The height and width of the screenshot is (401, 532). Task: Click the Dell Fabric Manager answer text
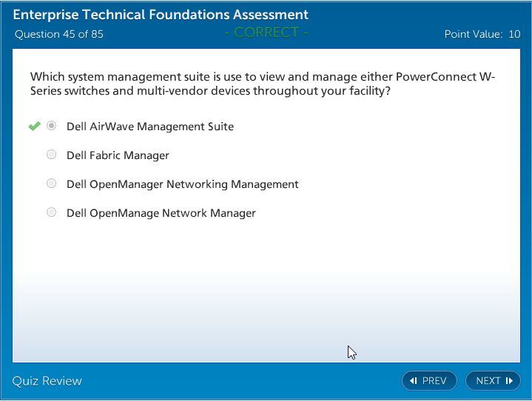[x=118, y=155]
